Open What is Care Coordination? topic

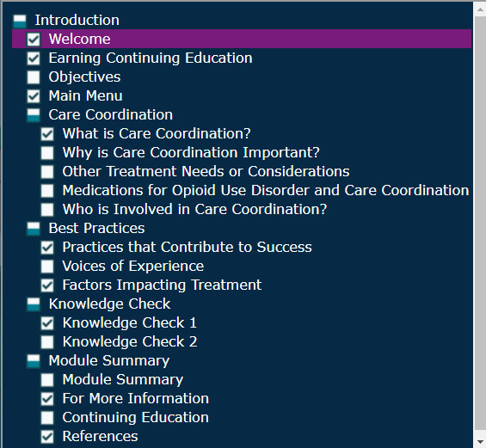click(157, 133)
